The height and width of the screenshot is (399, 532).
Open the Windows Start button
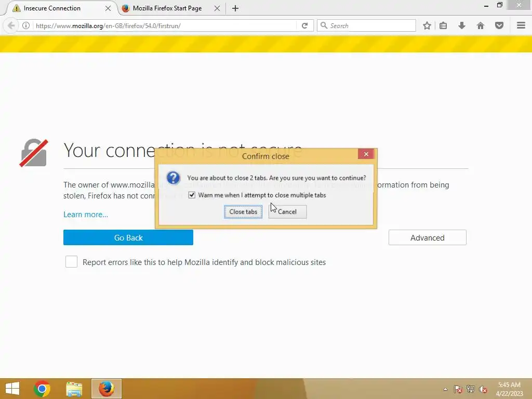[x=12, y=389]
